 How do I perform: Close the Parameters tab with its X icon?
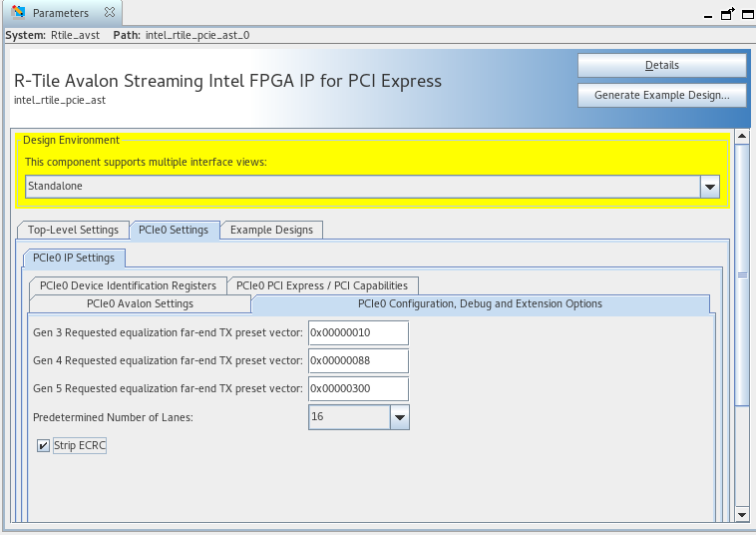(x=109, y=13)
